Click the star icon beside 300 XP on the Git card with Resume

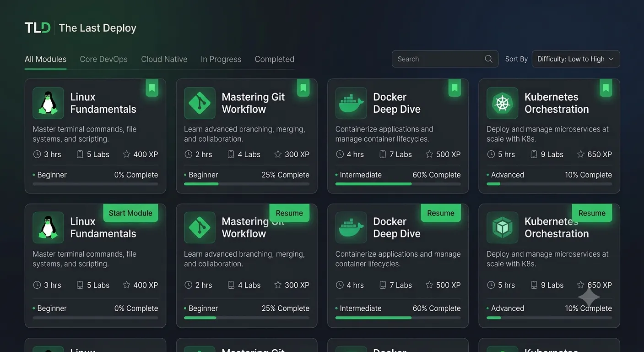click(278, 285)
